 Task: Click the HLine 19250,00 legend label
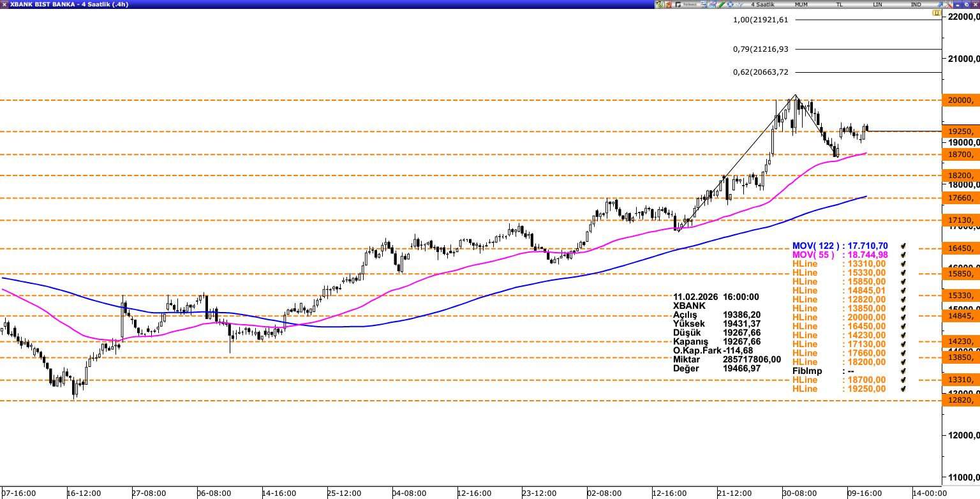tap(838, 389)
